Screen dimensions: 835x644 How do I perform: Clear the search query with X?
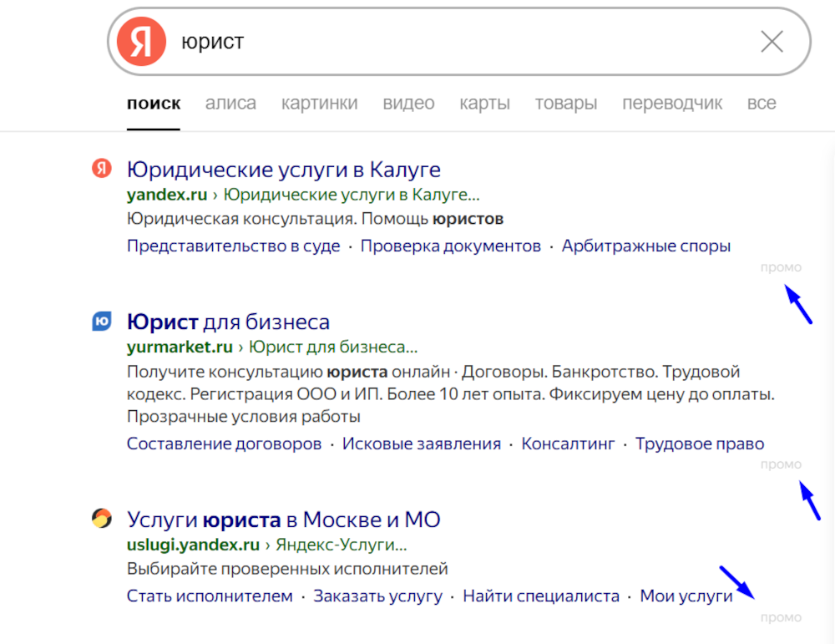coord(772,42)
